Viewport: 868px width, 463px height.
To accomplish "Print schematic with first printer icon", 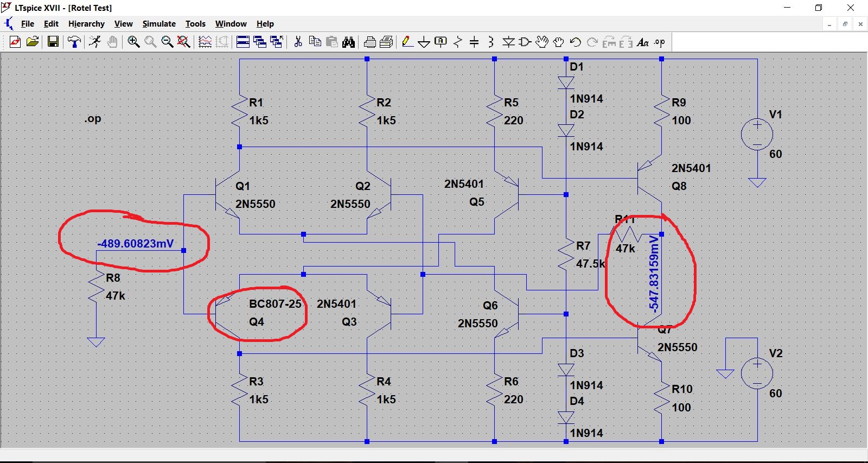I will coord(370,42).
